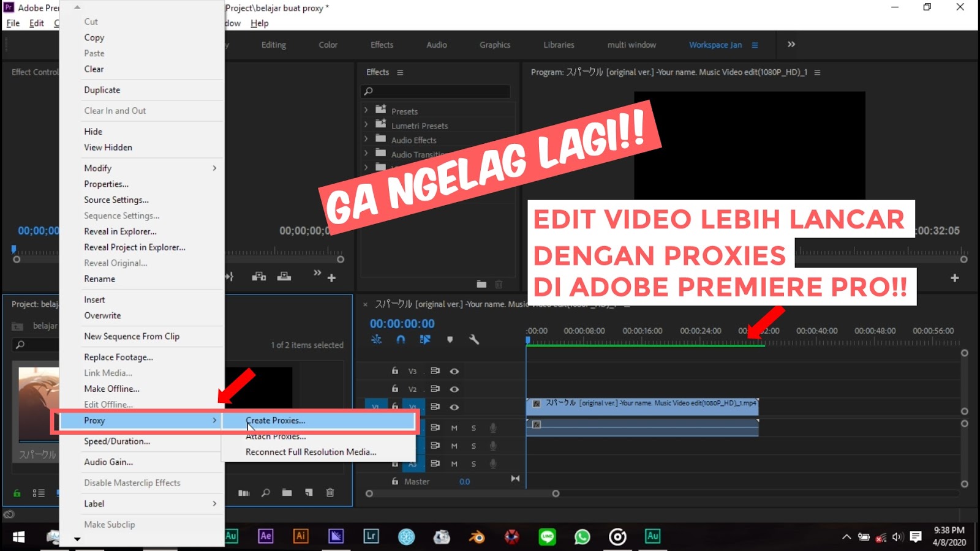
Task: Click Source Monitor Overwrite button icon
Action: coord(284,277)
